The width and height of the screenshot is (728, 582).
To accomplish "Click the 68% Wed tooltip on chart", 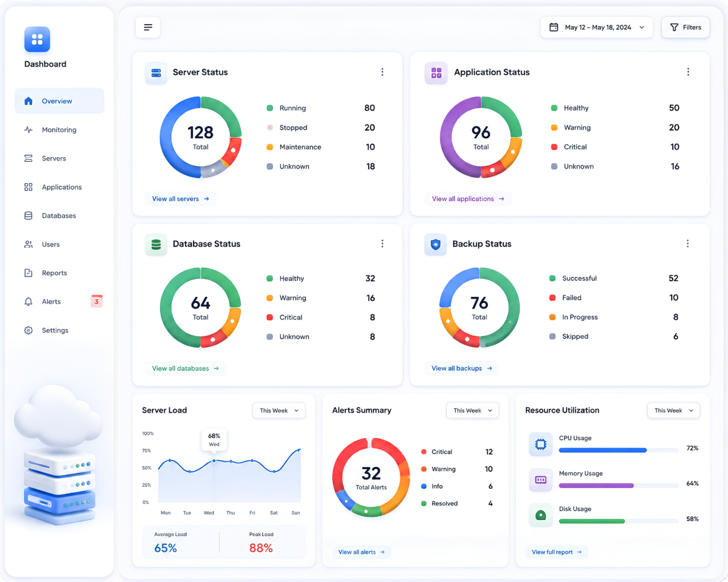I will (x=214, y=439).
